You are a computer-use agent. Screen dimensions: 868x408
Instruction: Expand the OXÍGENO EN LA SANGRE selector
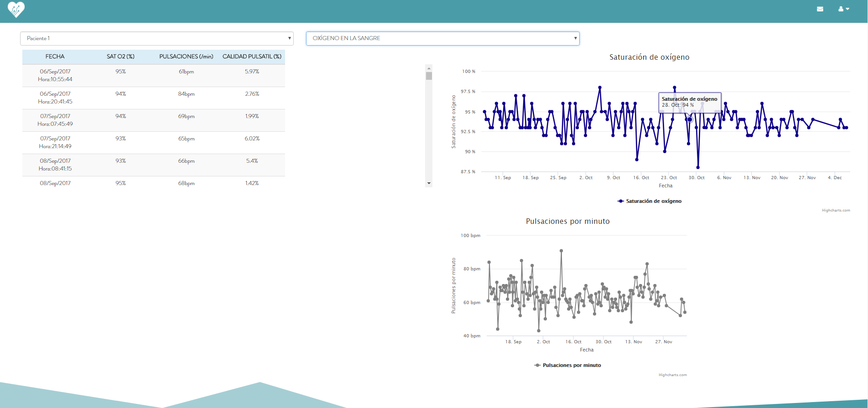pyautogui.click(x=442, y=38)
